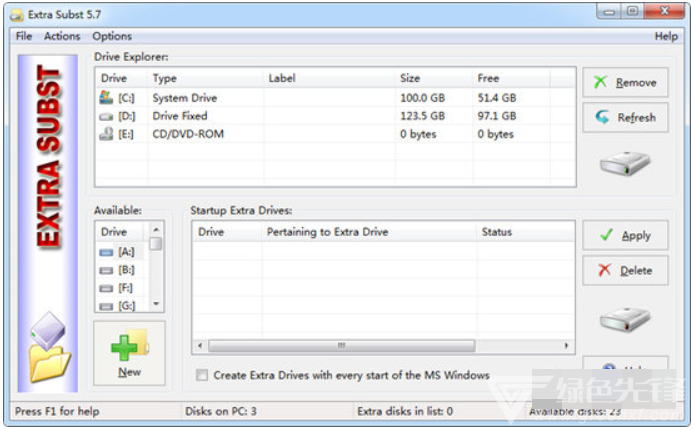The width and height of the screenshot is (695, 429).
Task: Click the 97.1 GB free cell
Action: [497, 116]
